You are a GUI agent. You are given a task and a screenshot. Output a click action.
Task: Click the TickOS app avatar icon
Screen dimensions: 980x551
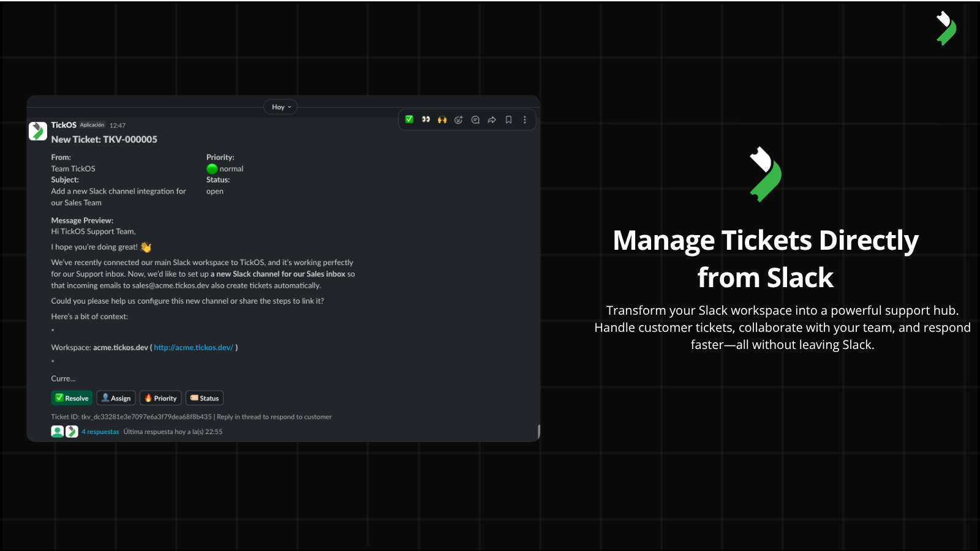37,130
